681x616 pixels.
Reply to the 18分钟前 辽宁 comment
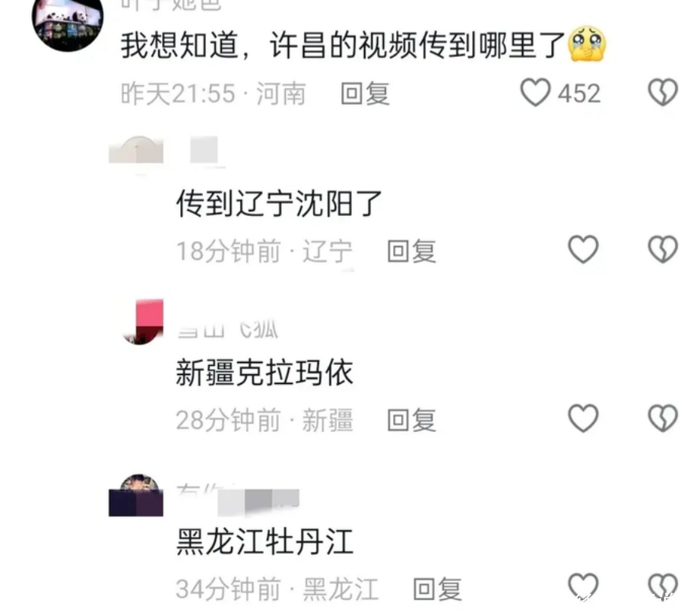point(411,251)
